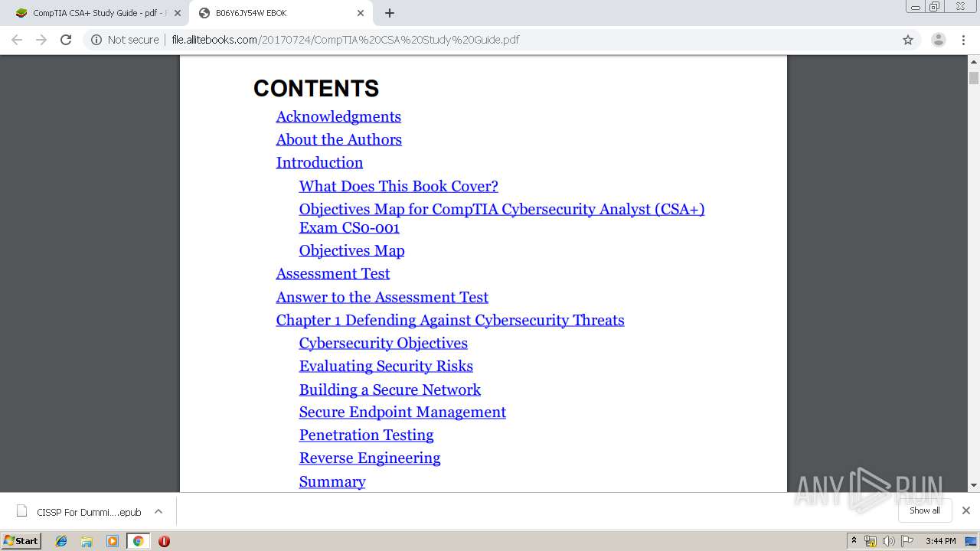Select the Chrome taskbar icon

(x=138, y=541)
